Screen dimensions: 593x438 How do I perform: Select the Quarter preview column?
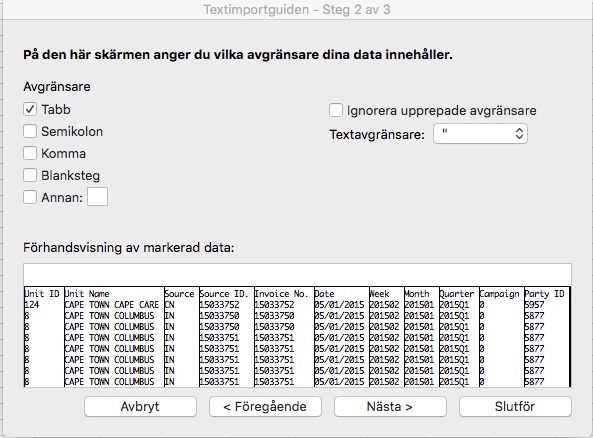point(459,337)
